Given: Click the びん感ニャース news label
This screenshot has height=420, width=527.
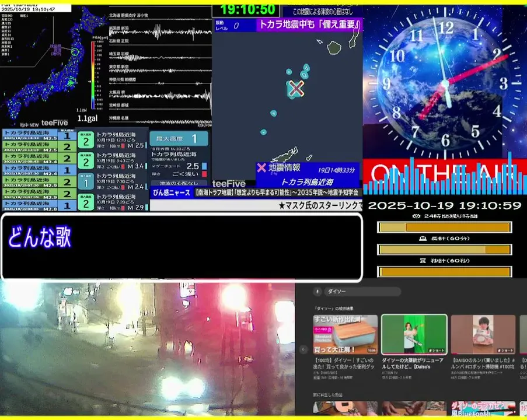Looking at the screenshot, I should [x=172, y=193].
